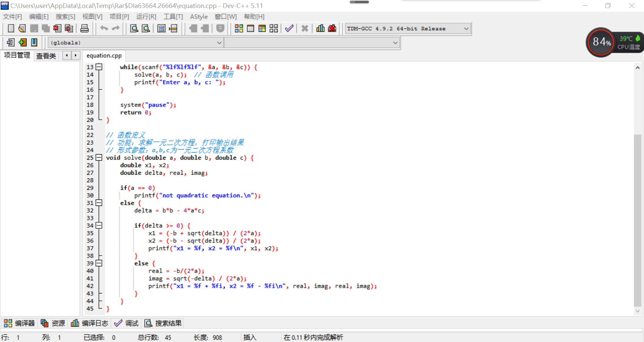
Task: Click the green plus Insert icon
Action: 22,42
